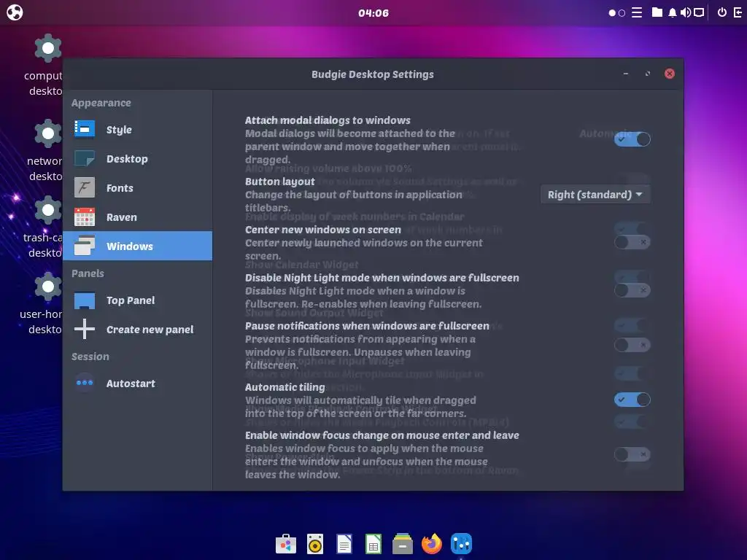Screen dimensions: 747x560
Task: Toggle Attach modal dialogs to windows switch
Action: 632,139
